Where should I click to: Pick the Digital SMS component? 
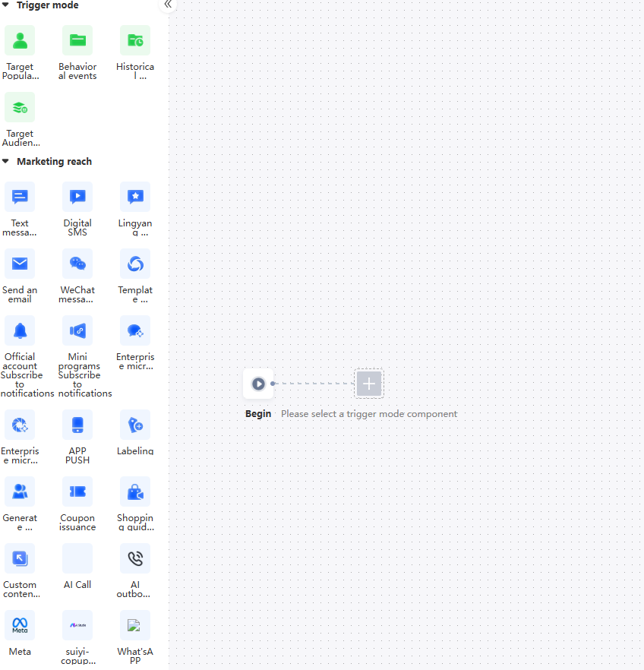point(77,197)
